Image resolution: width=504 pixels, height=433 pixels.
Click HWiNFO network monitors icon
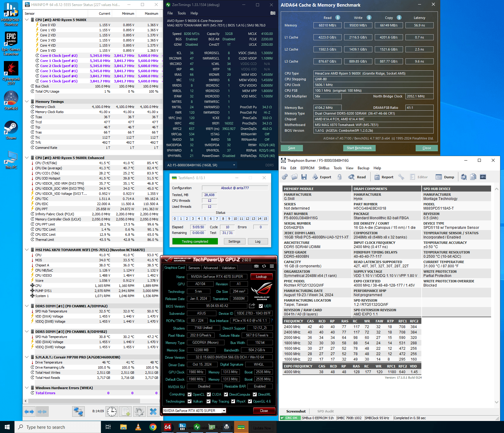tap(78, 412)
